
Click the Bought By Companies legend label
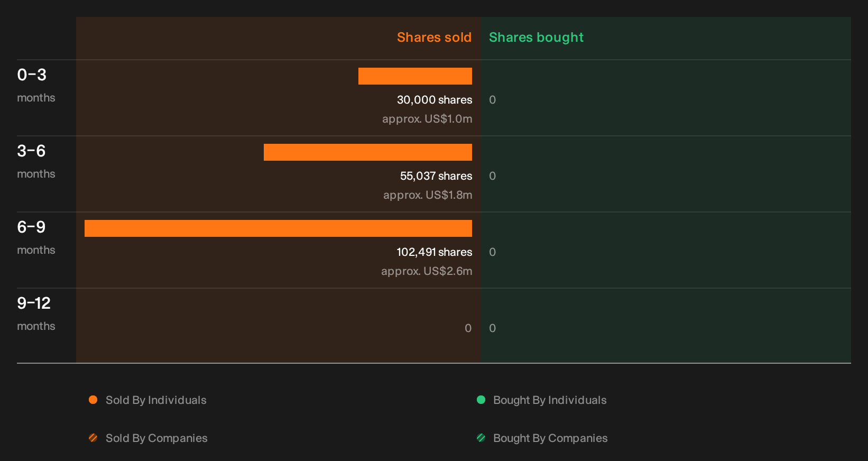coord(550,438)
